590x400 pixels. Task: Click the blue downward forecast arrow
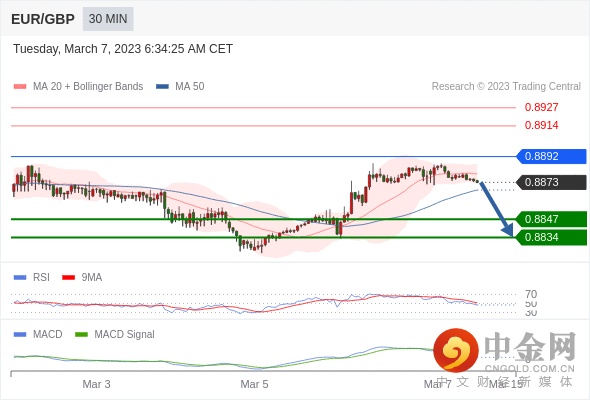tap(497, 209)
